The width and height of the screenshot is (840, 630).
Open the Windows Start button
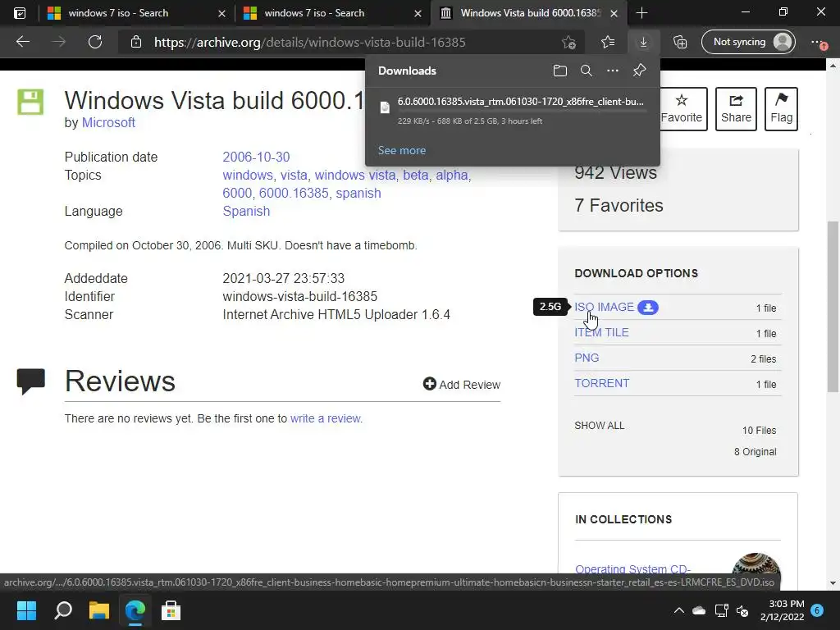point(26,610)
